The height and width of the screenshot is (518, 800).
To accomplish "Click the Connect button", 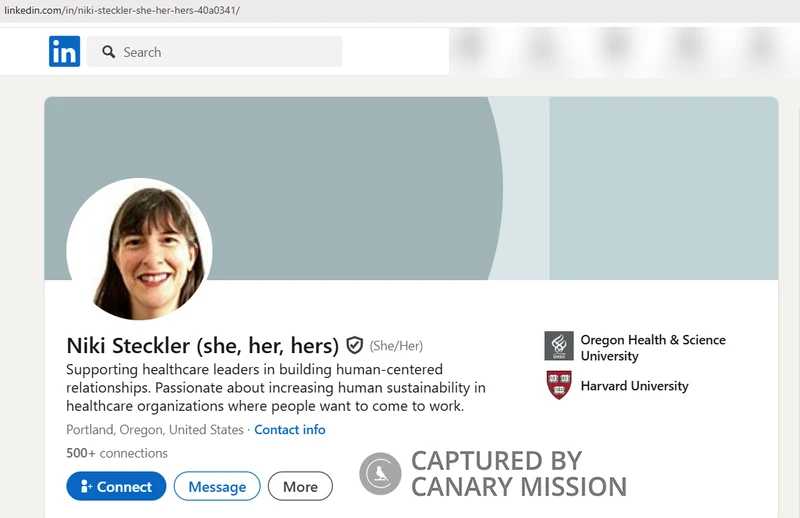I will pyautogui.click(x=116, y=486).
